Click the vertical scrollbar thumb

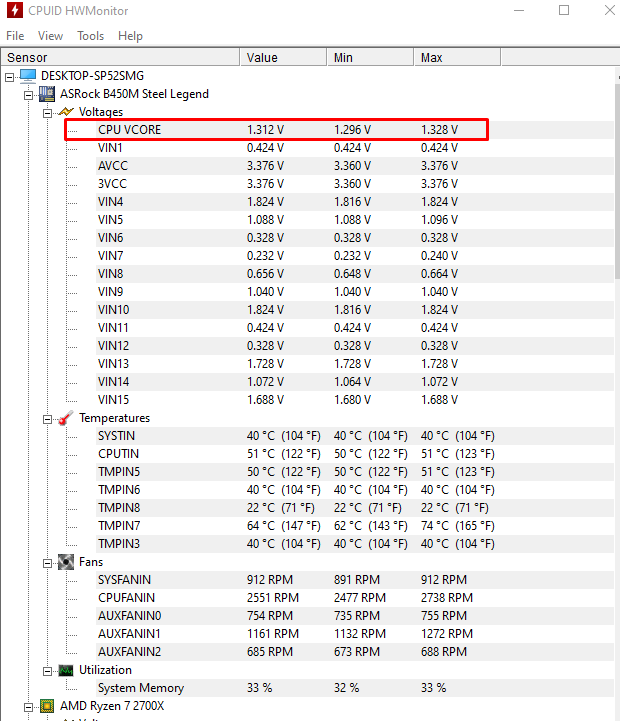pyautogui.click(x=617, y=182)
